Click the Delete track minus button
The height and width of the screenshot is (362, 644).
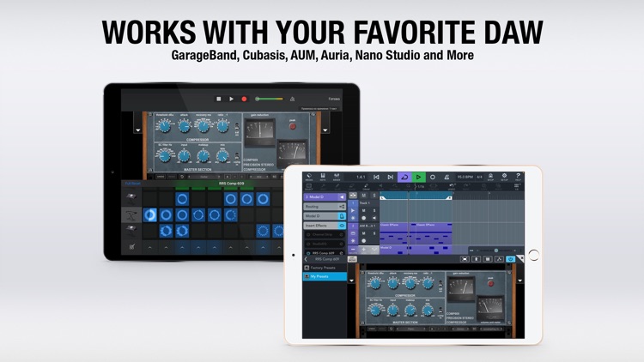pos(353,249)
